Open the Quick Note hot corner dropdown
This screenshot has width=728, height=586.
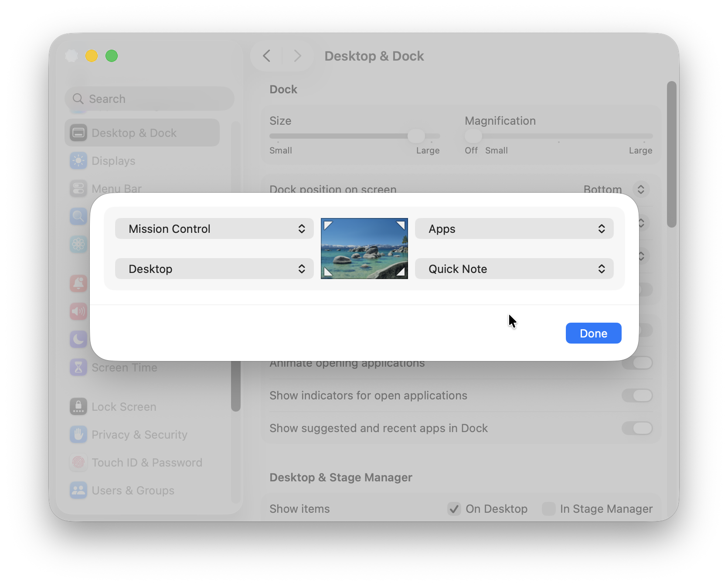[514, 269]
